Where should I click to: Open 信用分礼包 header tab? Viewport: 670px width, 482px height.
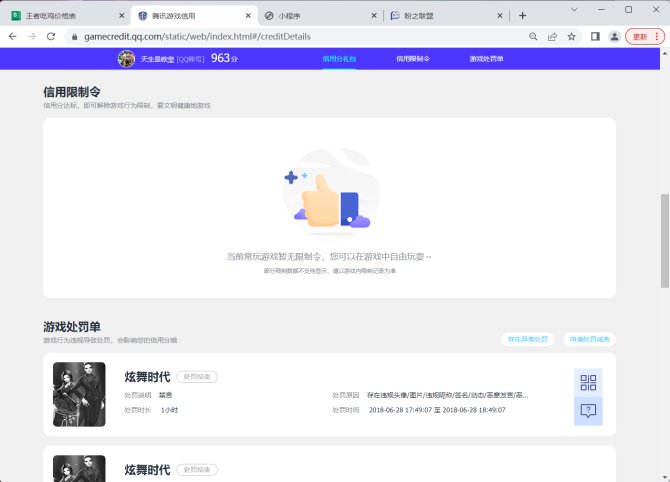coord(339,59)
